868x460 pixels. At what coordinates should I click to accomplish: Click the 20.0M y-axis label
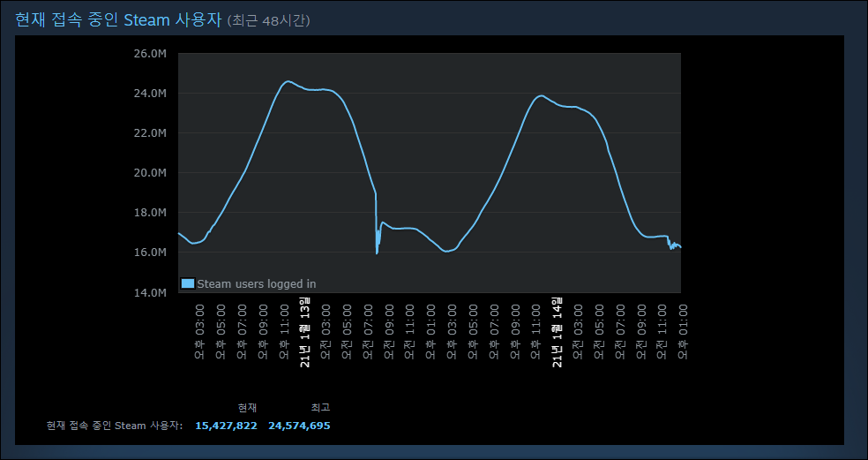[x=150, y=173]
